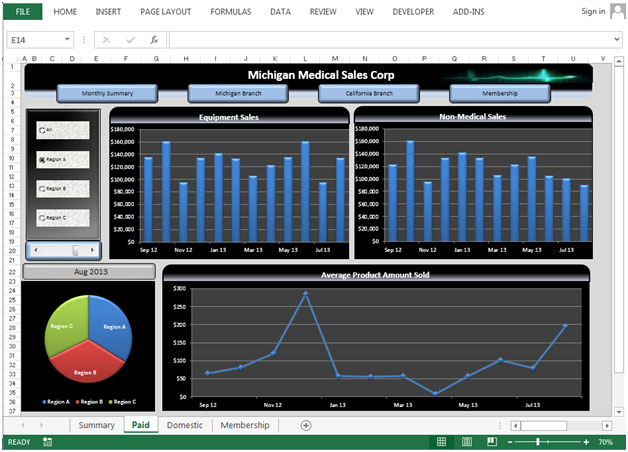The image size is (628, 452).
Task: Click the Non-Medical Sales chart title
Action: 473,117
